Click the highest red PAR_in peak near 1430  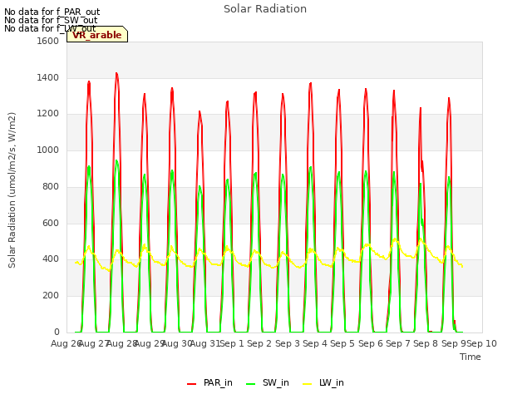(116, 74)
